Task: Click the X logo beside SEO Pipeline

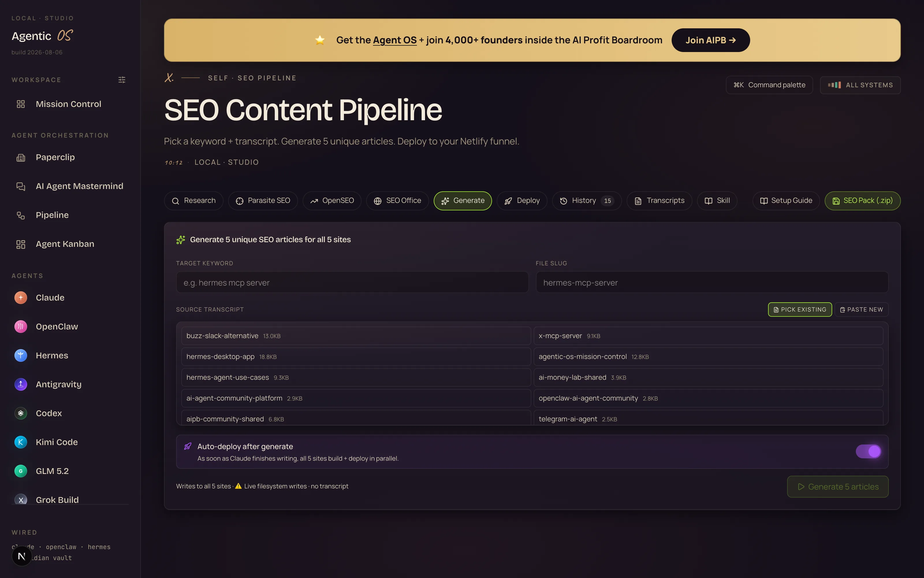Action: (x=169, y=78)
